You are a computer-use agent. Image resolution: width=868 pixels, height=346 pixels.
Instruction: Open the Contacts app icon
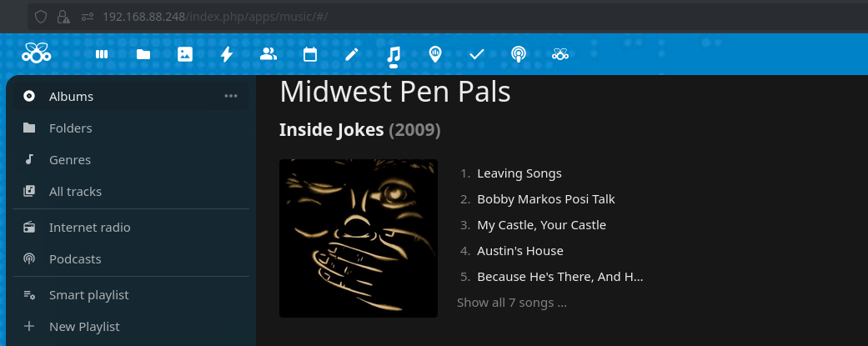click(268, 54)
